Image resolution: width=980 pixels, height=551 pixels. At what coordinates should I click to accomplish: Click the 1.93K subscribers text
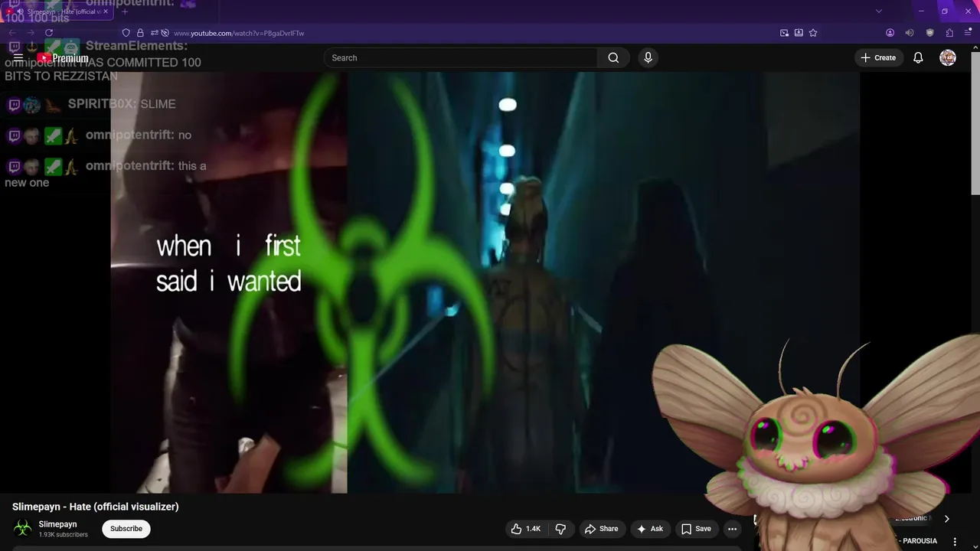pyautogui.click(x=64, y=535)
